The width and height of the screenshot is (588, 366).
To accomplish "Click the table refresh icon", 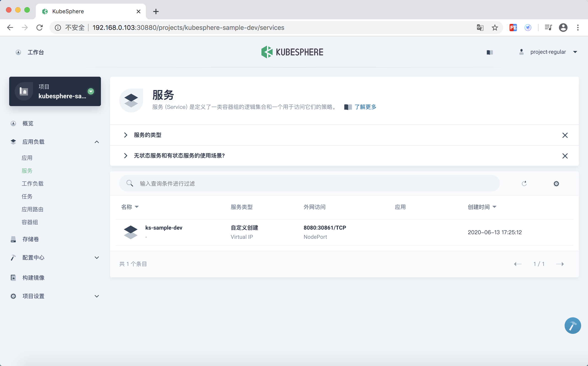I will [x=524, y=183].
